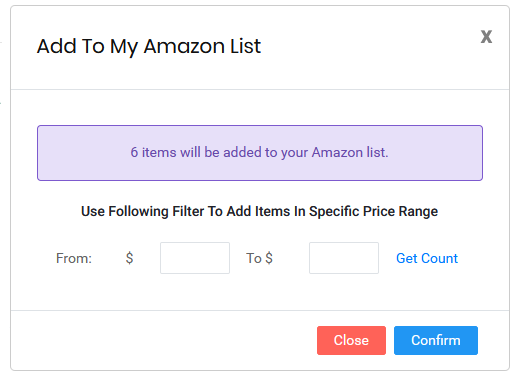Click the red Close button

click(x=351, y=340)
